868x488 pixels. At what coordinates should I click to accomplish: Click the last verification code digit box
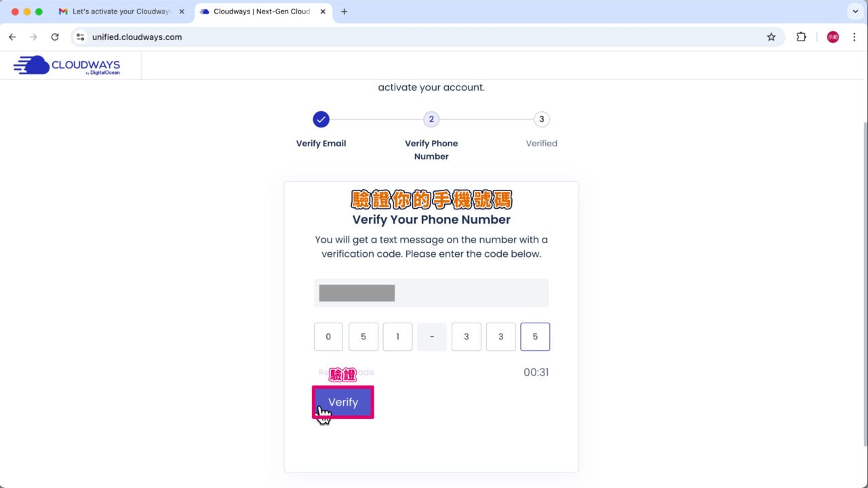(535, 336)
